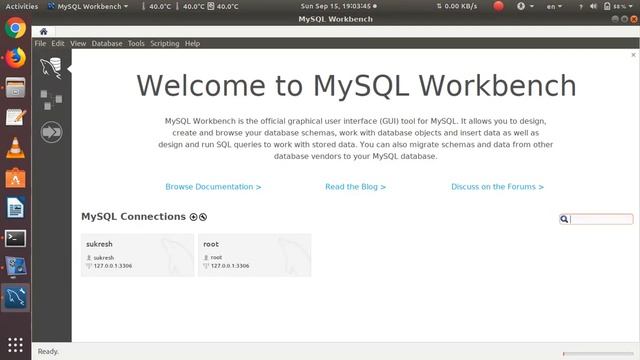
Task: Click the network speed indicator
Action: coord(457,6)
